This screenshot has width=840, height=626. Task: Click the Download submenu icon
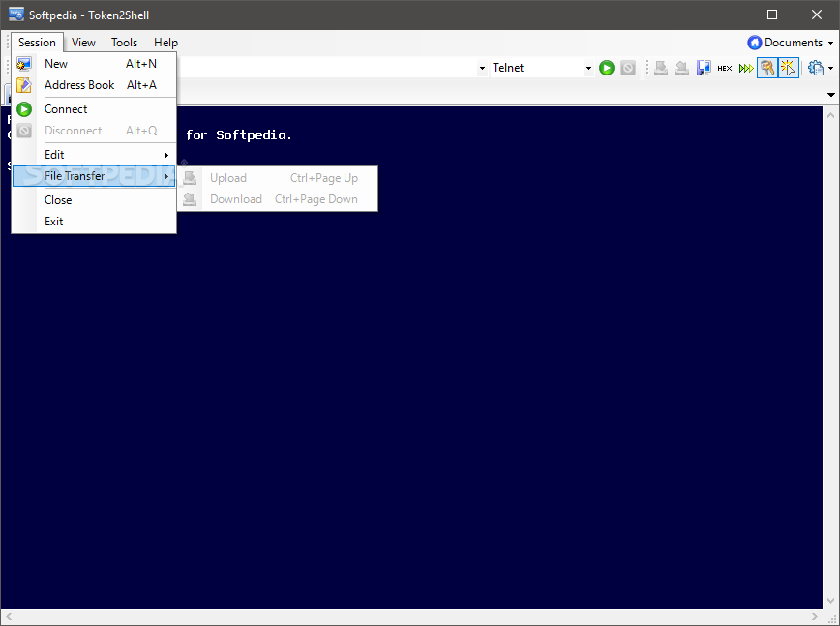(190, 199)
